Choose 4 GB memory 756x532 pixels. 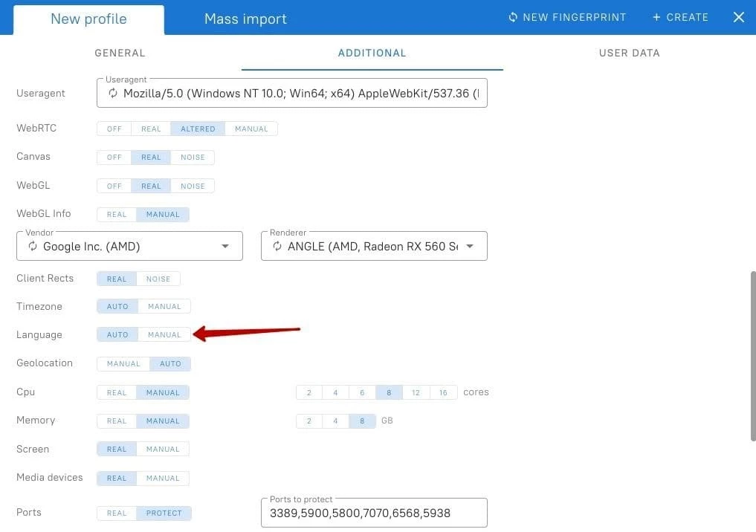point(335,421)
